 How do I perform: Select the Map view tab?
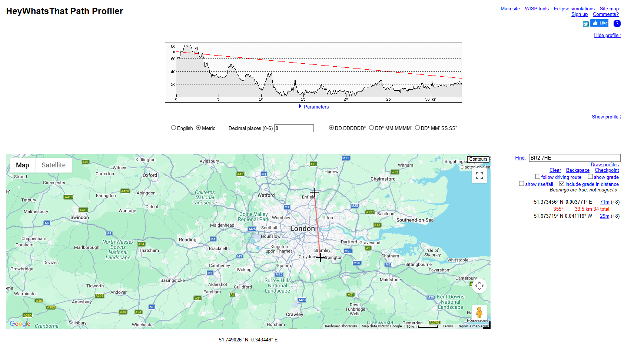tap(22, 165)
